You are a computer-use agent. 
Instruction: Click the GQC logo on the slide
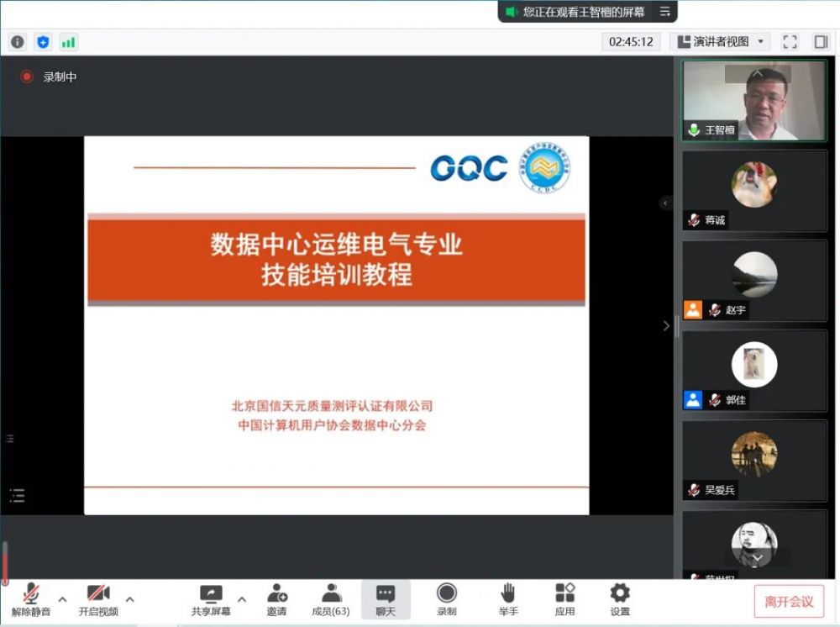[x=470, y=168]
